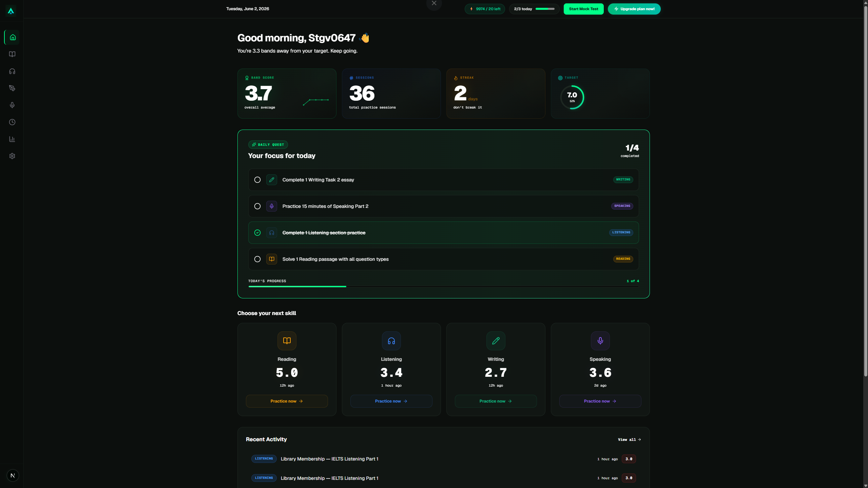Click the book icon in Reading passage quest

pos(272,259)
